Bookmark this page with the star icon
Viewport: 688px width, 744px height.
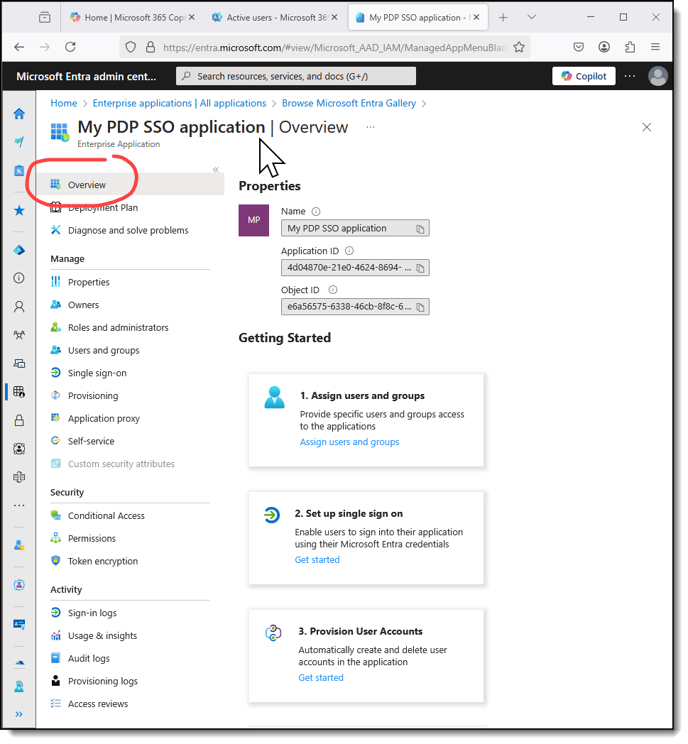pyautogui.click(x=519, y=47)
